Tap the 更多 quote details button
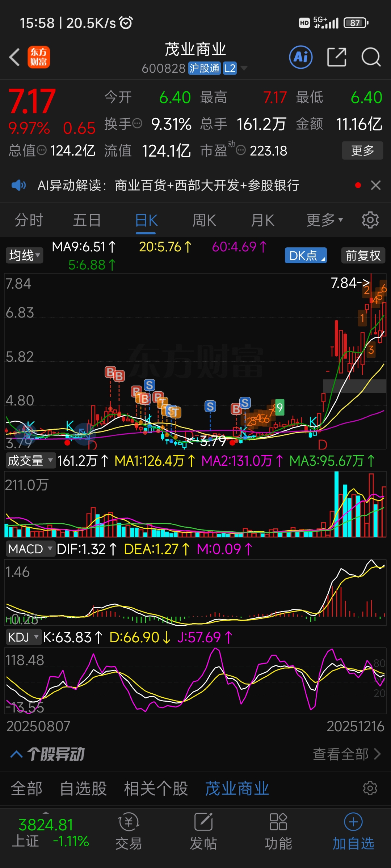The image size is (391, 868). (x=362, y=150)
